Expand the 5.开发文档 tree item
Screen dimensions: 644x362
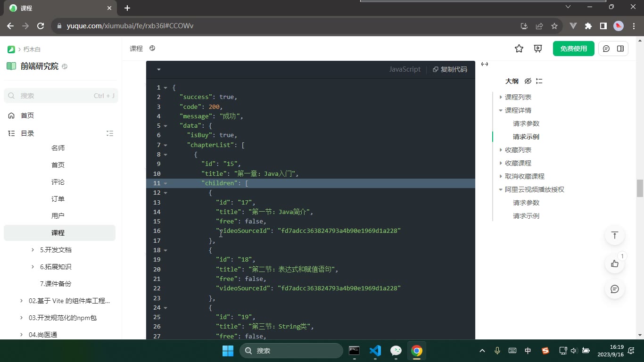(x=33, y=250)
